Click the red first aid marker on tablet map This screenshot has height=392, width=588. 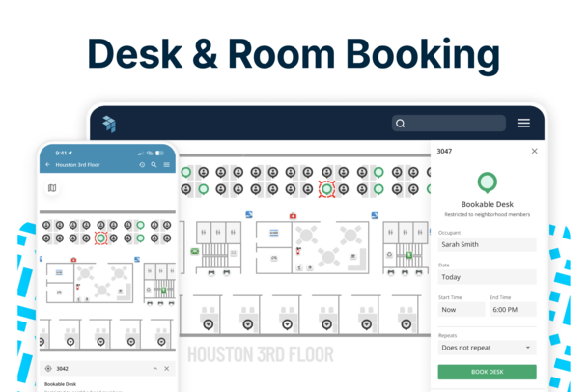(293, 215)
